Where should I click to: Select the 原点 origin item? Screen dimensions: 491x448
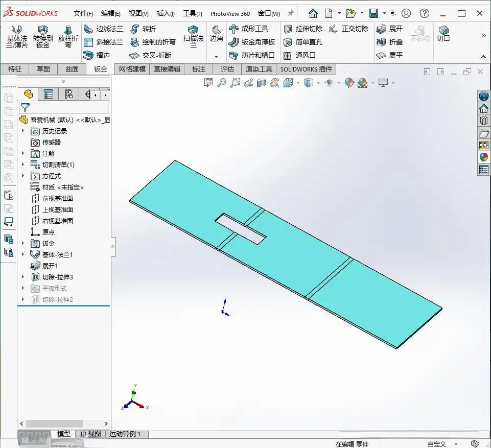pos(43,232)
